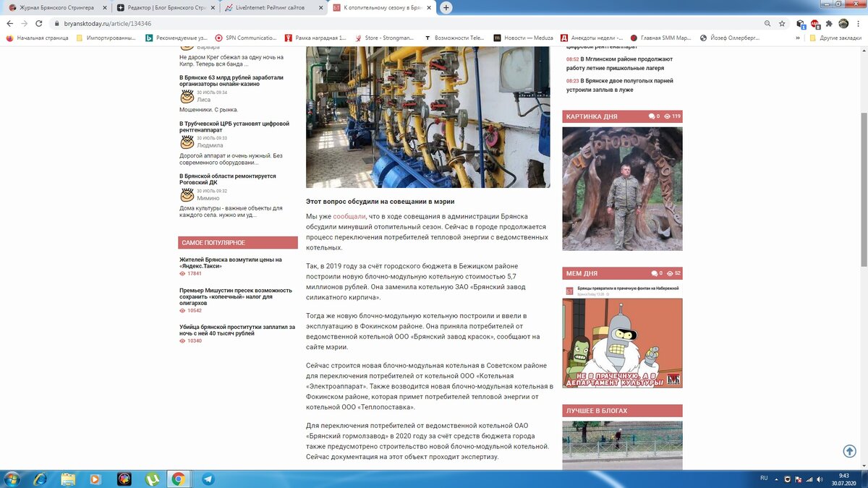Screen dimensions: 868x488
Task: Click the browser back arrow
Action: pyautogui.click(x=9, y=23)
